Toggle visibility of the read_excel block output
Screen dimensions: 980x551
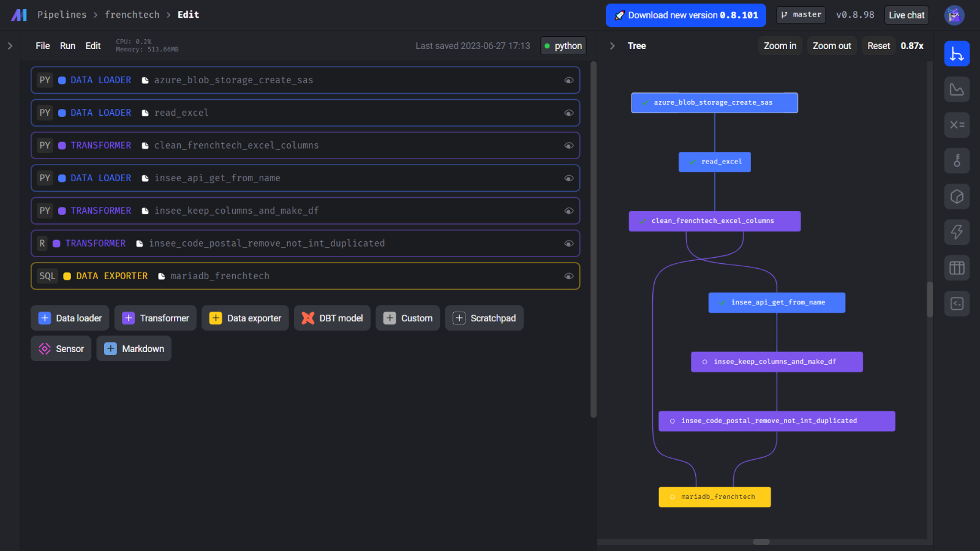(x=568, y=113)
